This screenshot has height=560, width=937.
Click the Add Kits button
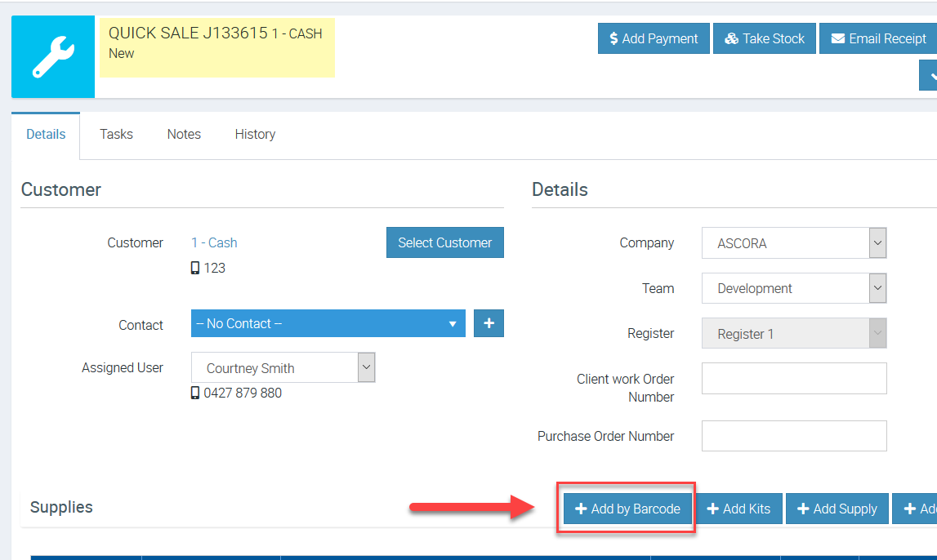738,509
